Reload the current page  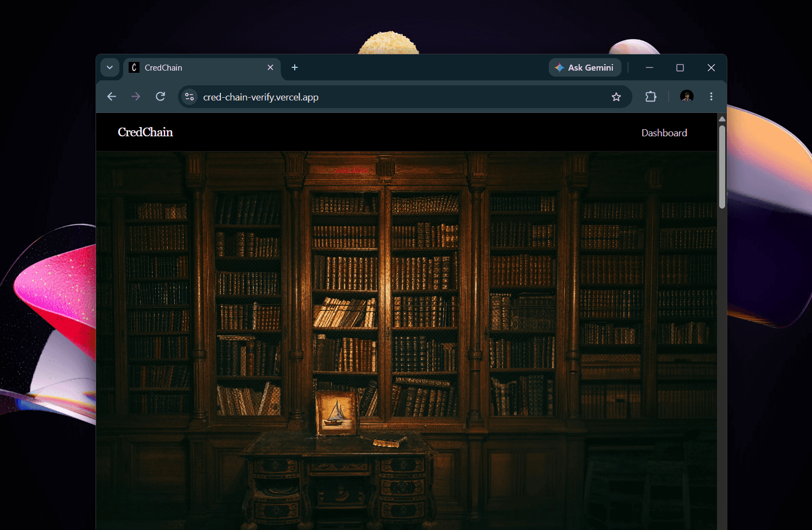(x=160, y=97)
